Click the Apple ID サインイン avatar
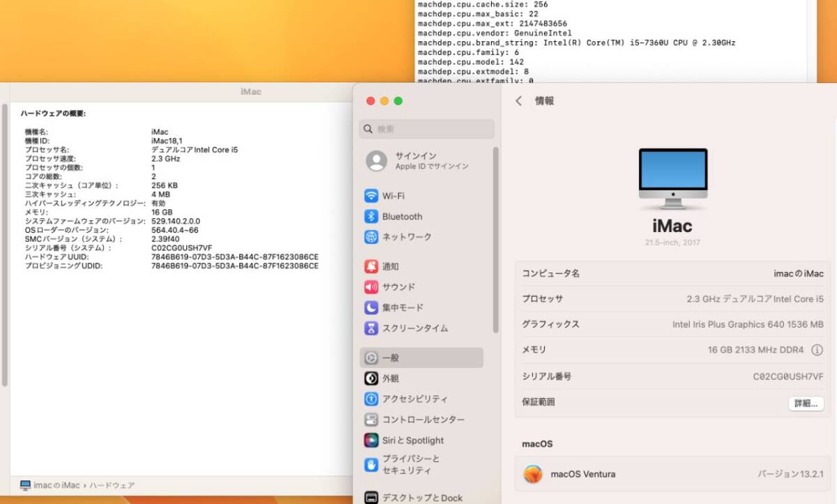The height and width of the screenshot is (504, 837). coord(377,161)
